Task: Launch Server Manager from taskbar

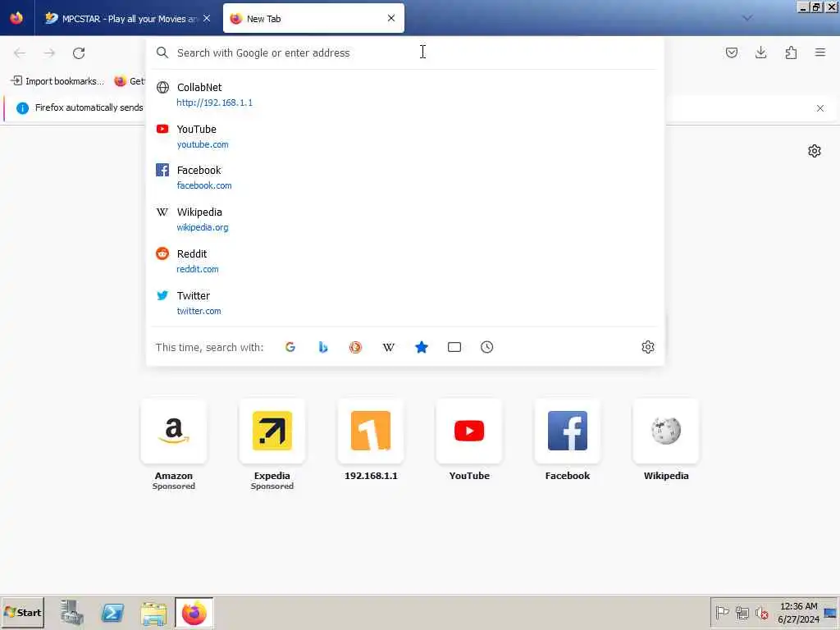Action: (72, 612)
